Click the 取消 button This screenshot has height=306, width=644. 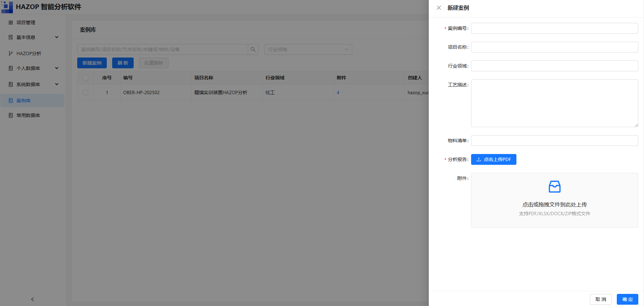pyautogui.click(x=601, y=299)
